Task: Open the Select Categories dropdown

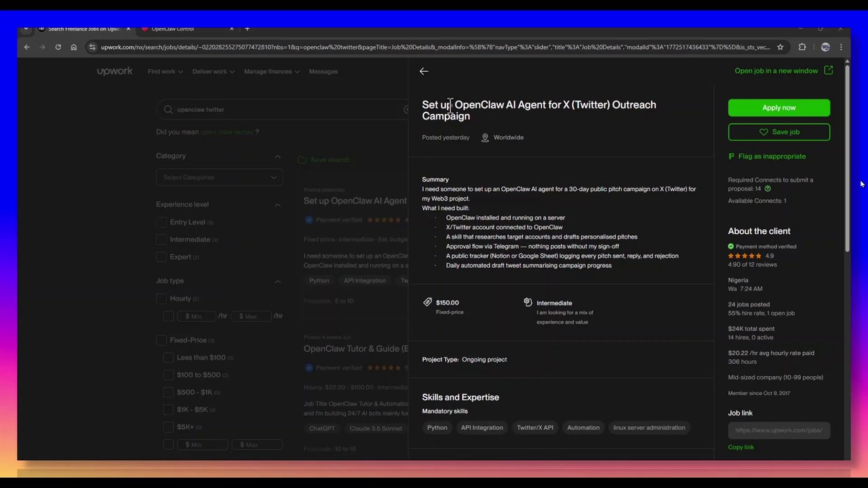Action: pos(219,178)
